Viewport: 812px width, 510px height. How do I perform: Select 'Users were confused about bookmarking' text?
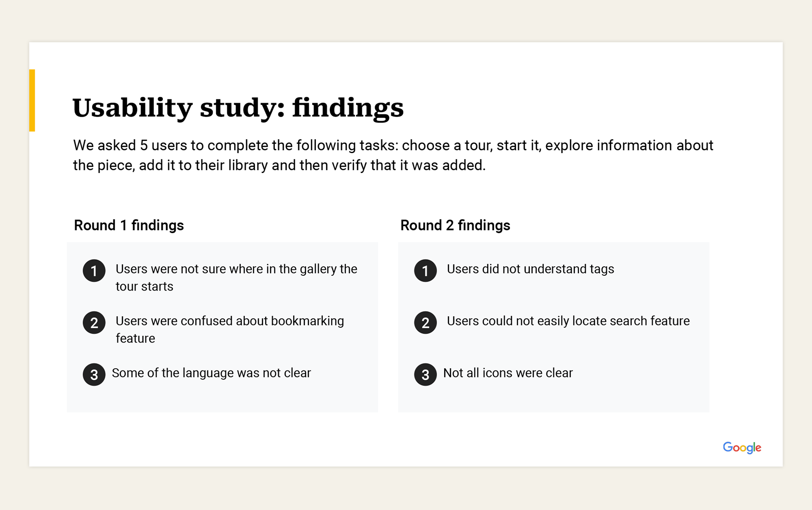230,329
